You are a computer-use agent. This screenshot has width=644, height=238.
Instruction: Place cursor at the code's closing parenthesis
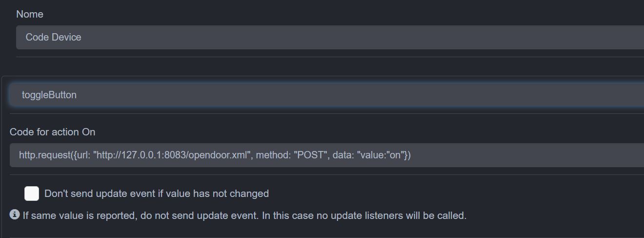[409, 155]
